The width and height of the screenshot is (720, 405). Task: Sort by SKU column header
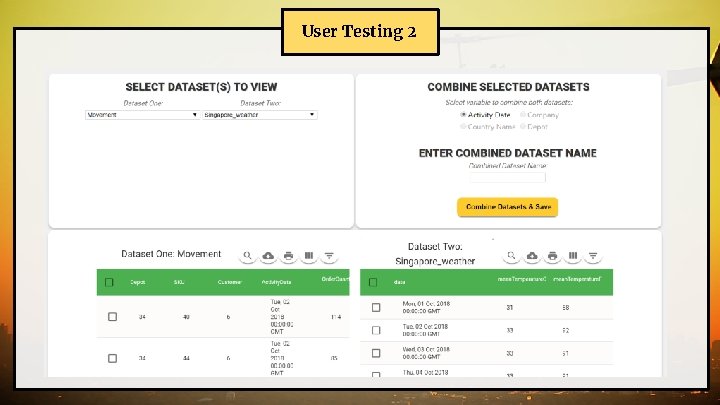(179, 282)
